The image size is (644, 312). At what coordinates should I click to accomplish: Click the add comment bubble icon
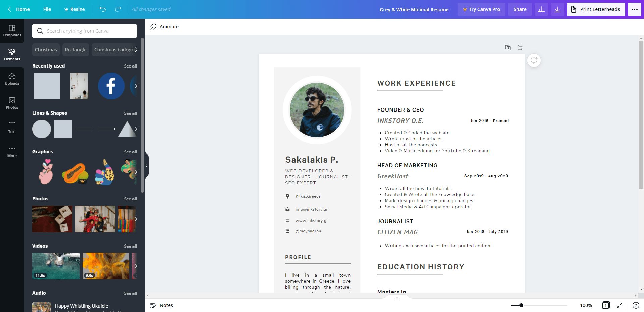[x=534, y=60]
